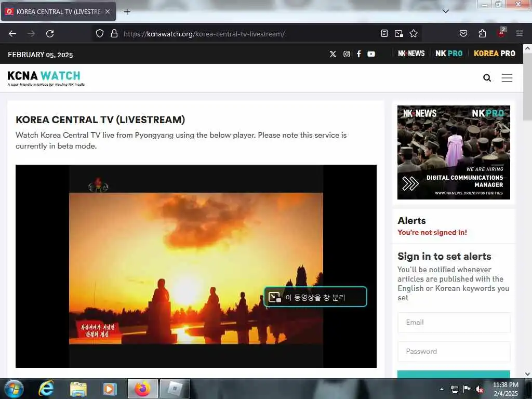Toggle Reader View icon in address bar

point(384,34)
